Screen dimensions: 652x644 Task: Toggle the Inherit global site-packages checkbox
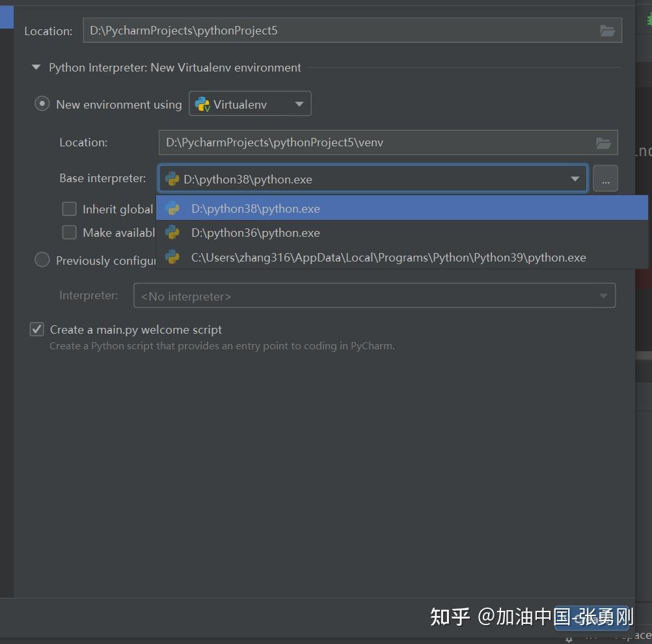(70, 209)
